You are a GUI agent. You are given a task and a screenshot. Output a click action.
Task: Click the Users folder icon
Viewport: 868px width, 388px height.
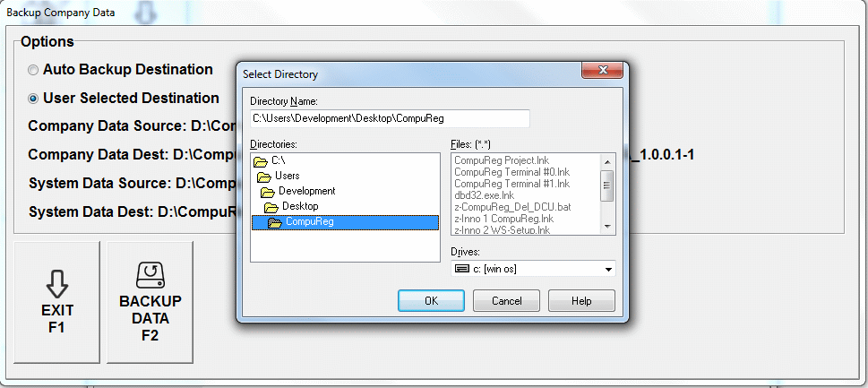pos(264,177)
